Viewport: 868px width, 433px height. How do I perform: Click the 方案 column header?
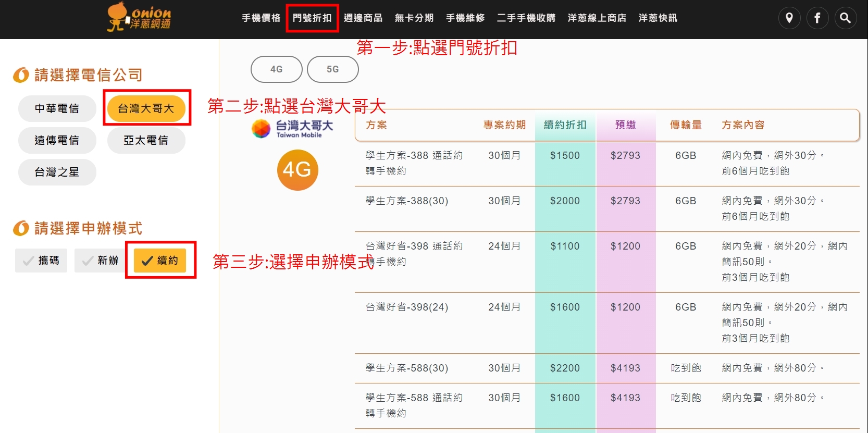376,125
